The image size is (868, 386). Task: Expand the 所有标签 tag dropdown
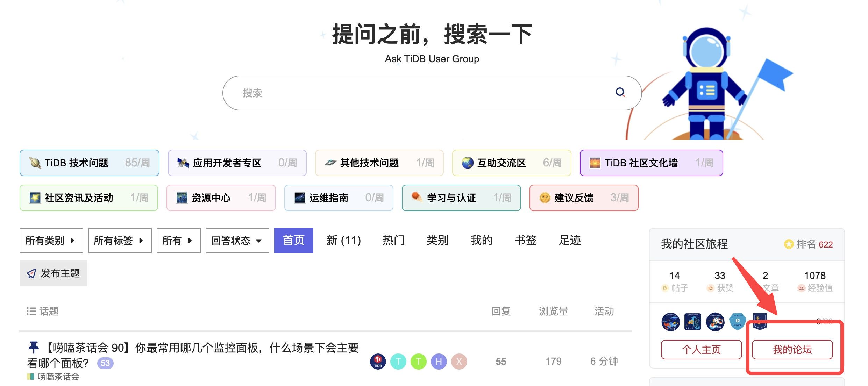(120, 241)
